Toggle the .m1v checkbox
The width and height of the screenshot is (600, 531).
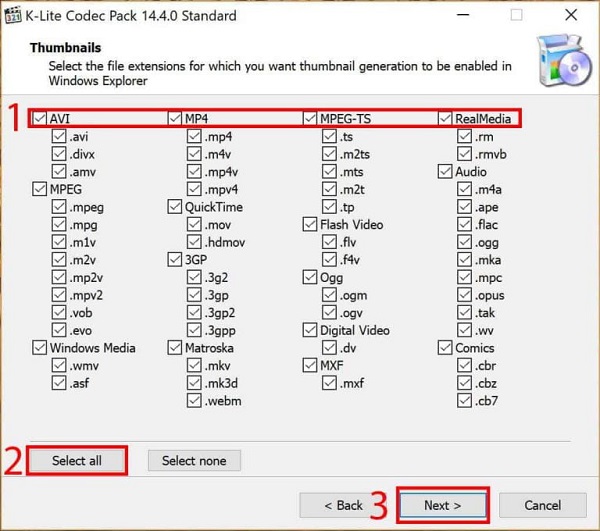coord(59,242)
